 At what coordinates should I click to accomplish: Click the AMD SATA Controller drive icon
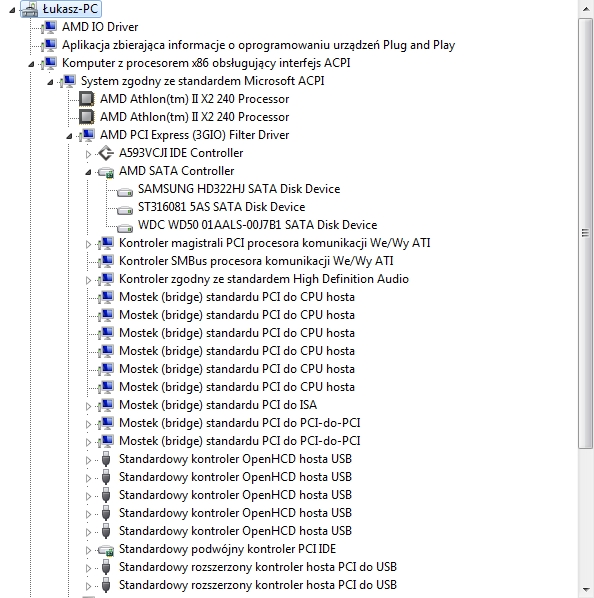click(x=106, y=172)
